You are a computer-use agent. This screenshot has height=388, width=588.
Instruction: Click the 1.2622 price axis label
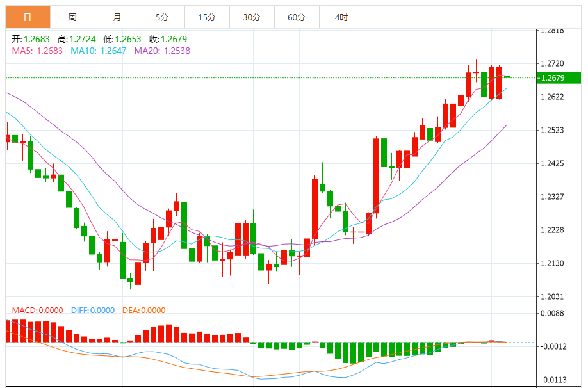pos(552,97)
